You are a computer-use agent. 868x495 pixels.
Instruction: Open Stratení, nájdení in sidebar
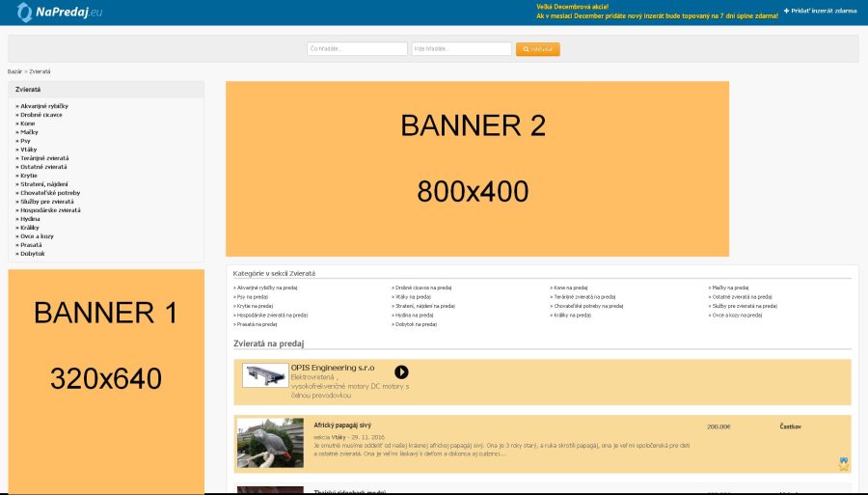coord(44,184)
